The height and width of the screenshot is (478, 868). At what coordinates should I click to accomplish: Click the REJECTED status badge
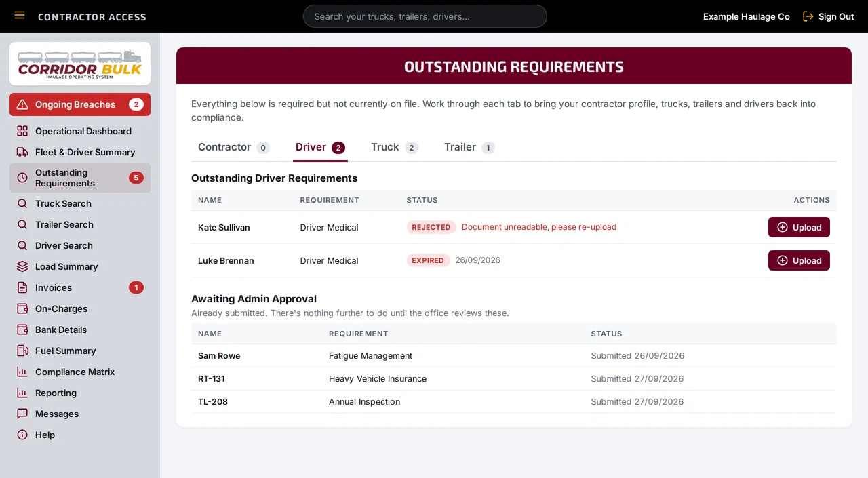tap(431, 227)
